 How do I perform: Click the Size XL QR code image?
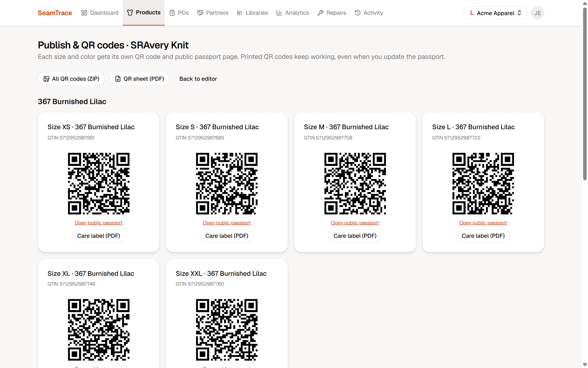point(99,330)
